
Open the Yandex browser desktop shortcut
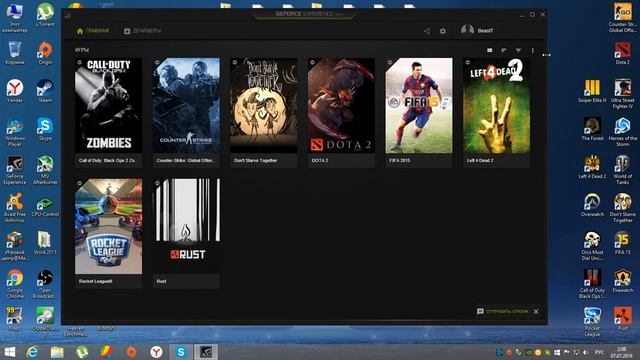[x=15, y=91]
